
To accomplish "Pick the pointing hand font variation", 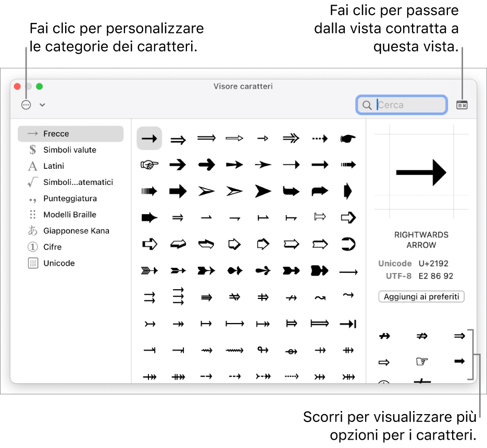I will (x=421, y=362).
